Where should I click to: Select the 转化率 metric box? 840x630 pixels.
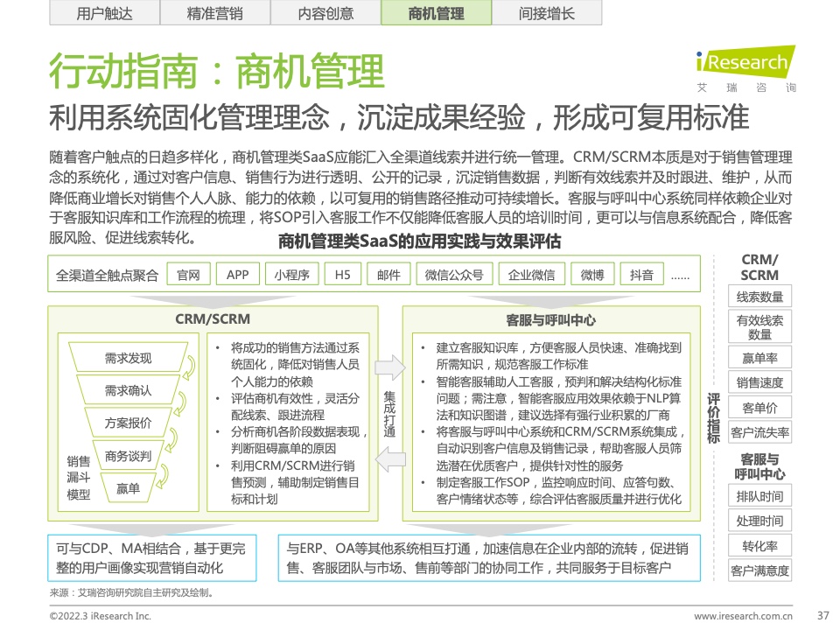(759, 546)
